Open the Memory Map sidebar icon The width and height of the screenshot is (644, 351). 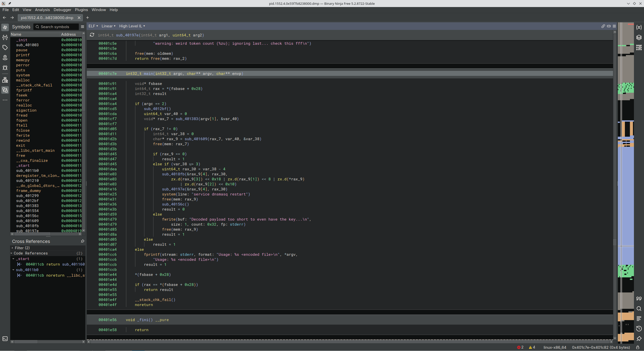(5, 58)
